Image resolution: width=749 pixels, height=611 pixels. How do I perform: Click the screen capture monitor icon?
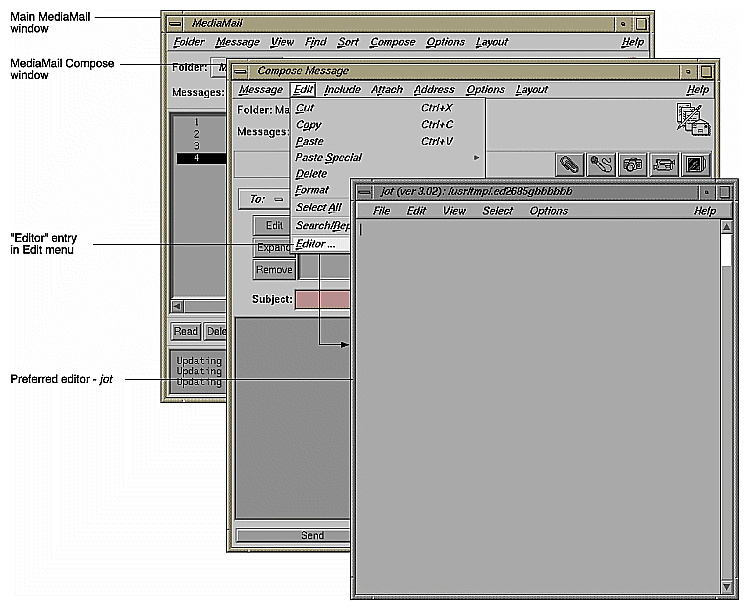coord(696,165)
